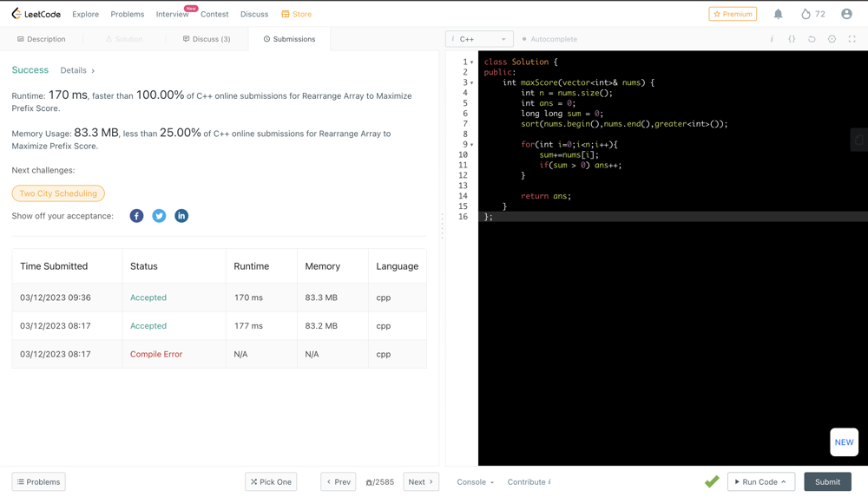Click the Premium button
Image resolution: width=868 pixels, height=497 pixels.
(733, 14)
